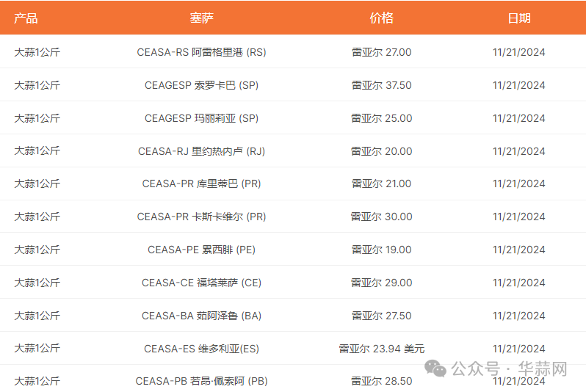Click the 产品 column header

[26, 18]
